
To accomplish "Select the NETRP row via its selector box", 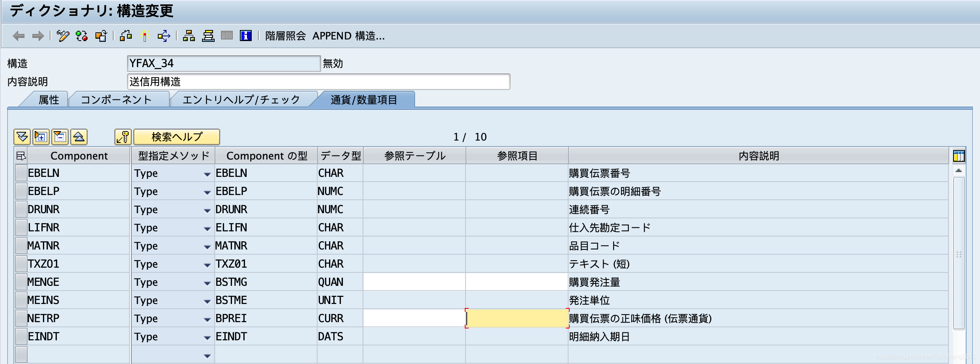I will 21,319.
